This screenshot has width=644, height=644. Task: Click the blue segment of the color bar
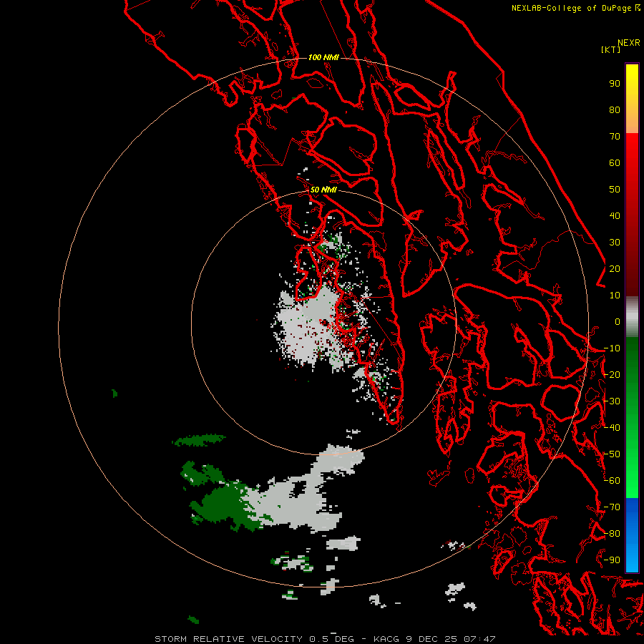coord(632,535)
